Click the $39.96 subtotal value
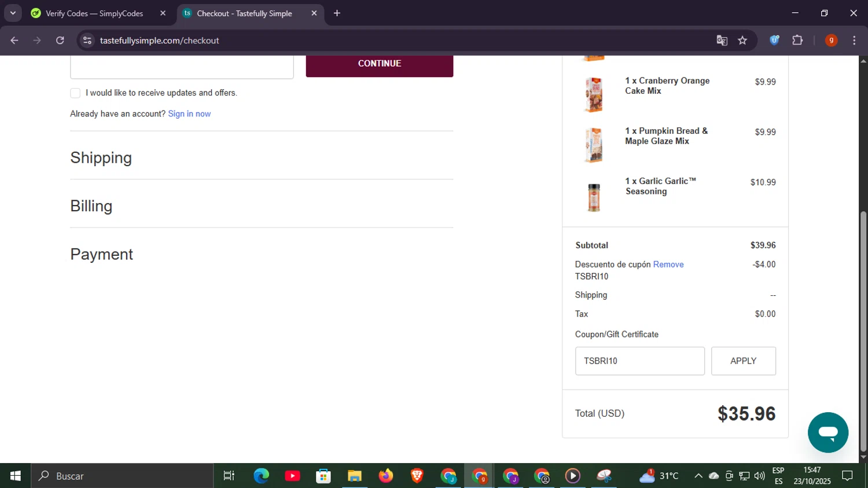Viewport: 868px width, 488px height. pyautogui.click(x=763, y=245)
